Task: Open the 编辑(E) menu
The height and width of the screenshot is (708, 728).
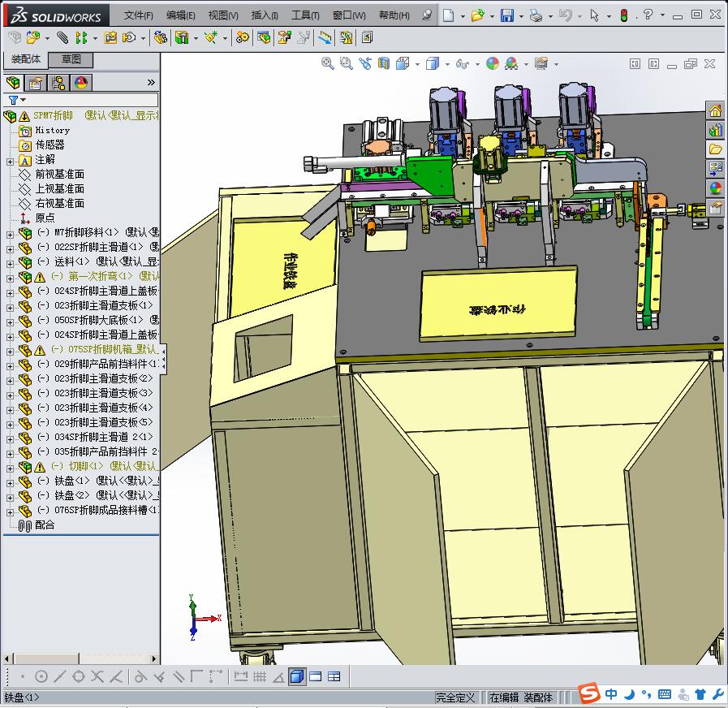Action: pyautogui.click(x=181, y=15)
